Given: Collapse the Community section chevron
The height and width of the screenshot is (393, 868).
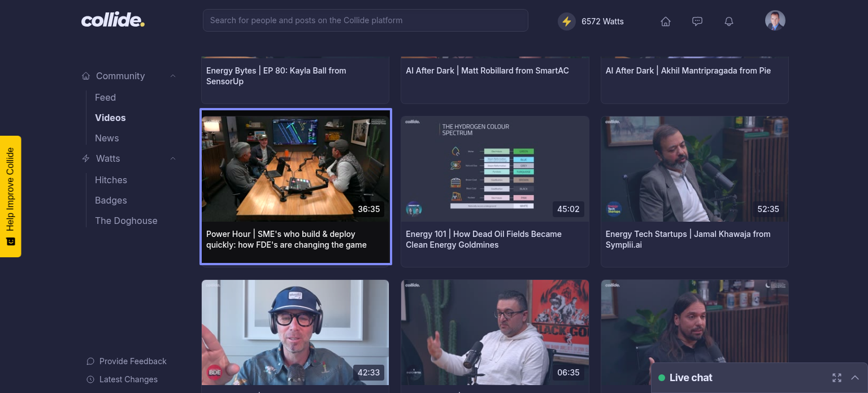Looking at the screenshot, I should click(x=173, y=76).
